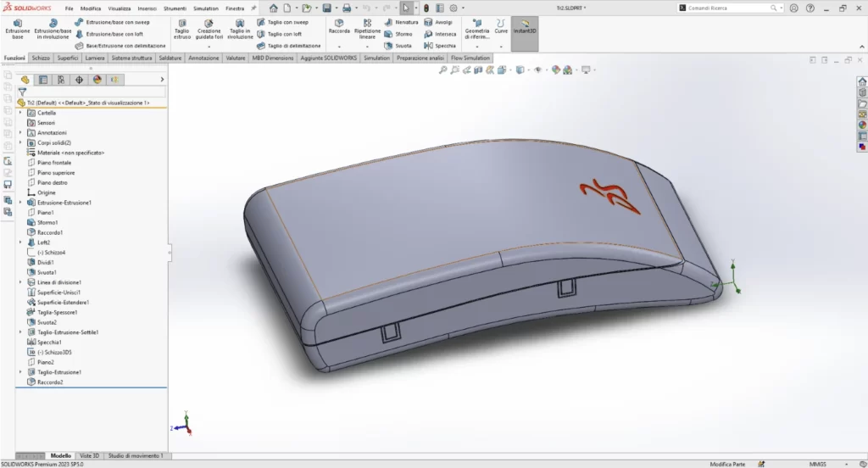Viewport: 868px width, 468px height.
Task: Expand the Loft2 feature node
Action: tap(20, 242)
